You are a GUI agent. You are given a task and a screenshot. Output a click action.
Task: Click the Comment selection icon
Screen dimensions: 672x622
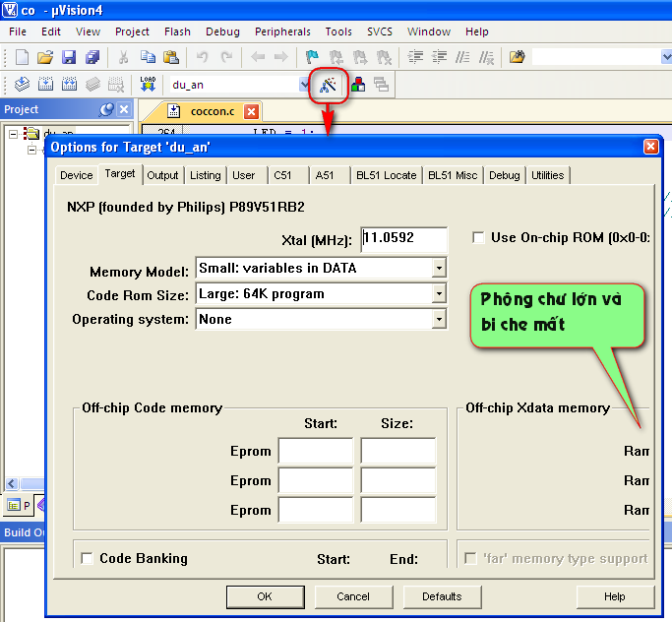click(462, 56)
